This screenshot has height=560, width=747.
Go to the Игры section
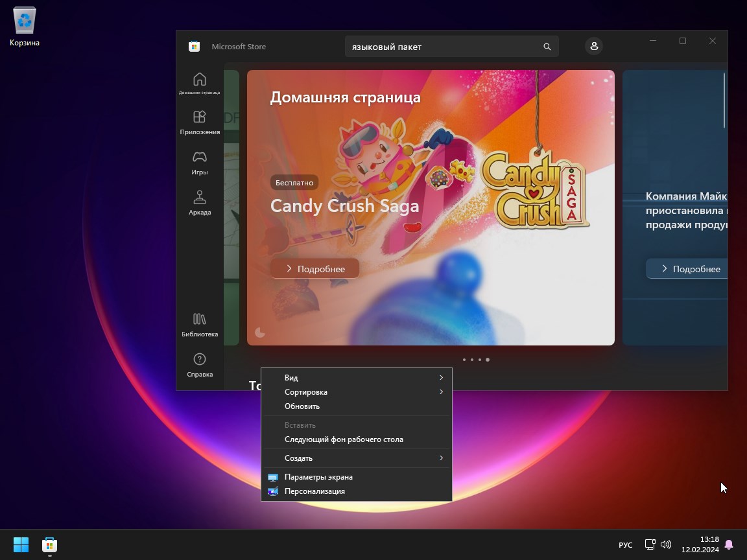200,163
